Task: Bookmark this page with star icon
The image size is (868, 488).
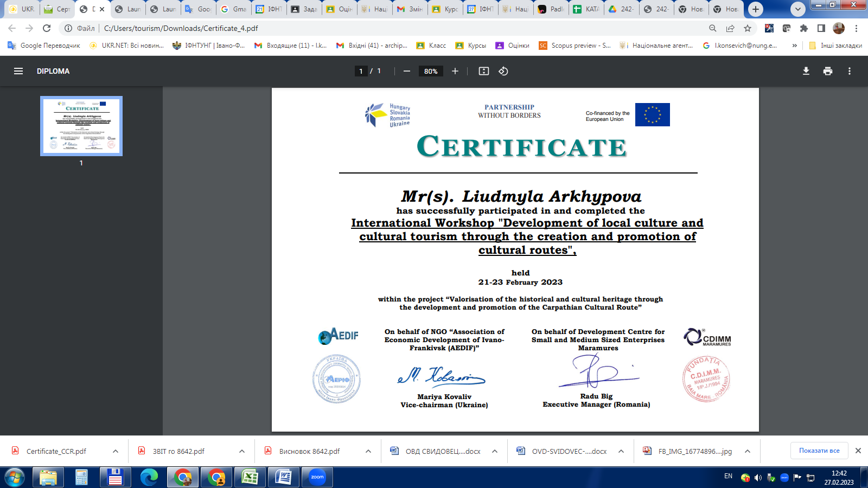Action: click(x=748, y=28)
